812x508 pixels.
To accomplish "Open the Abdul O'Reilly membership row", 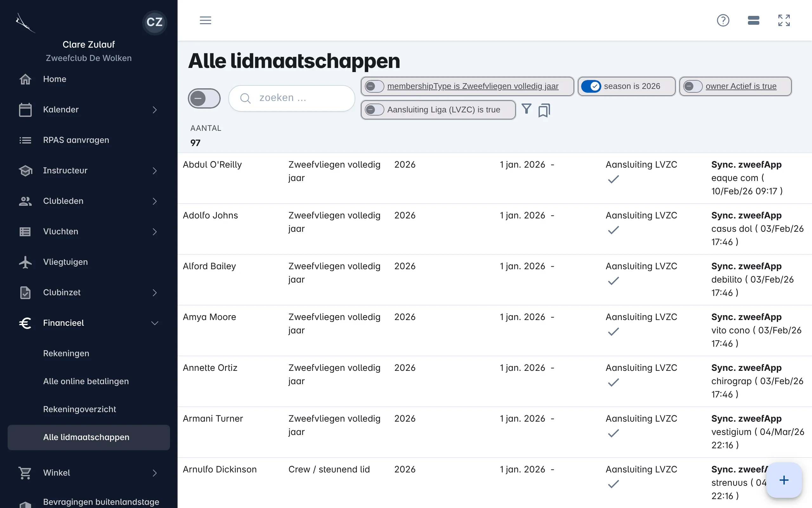I will [494, 178].
